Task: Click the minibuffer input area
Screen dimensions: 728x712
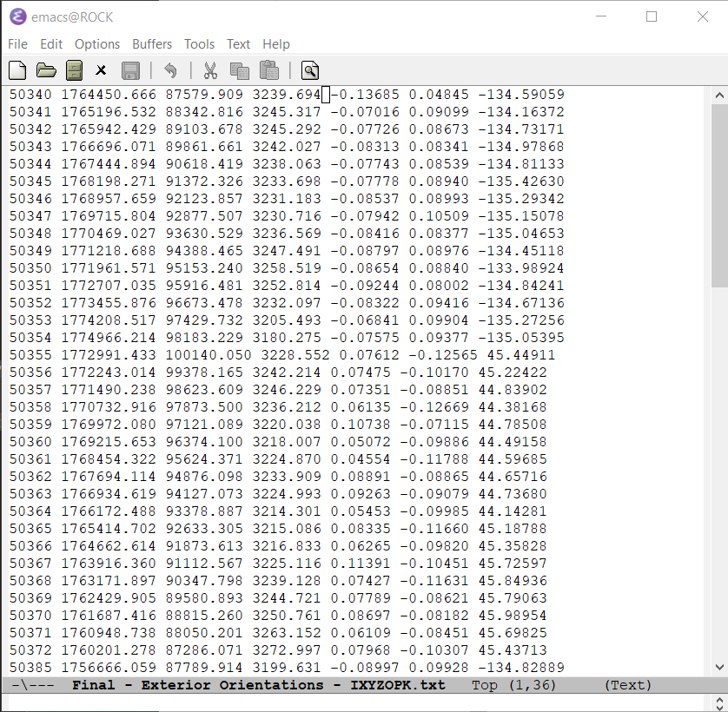Action: 357,702
